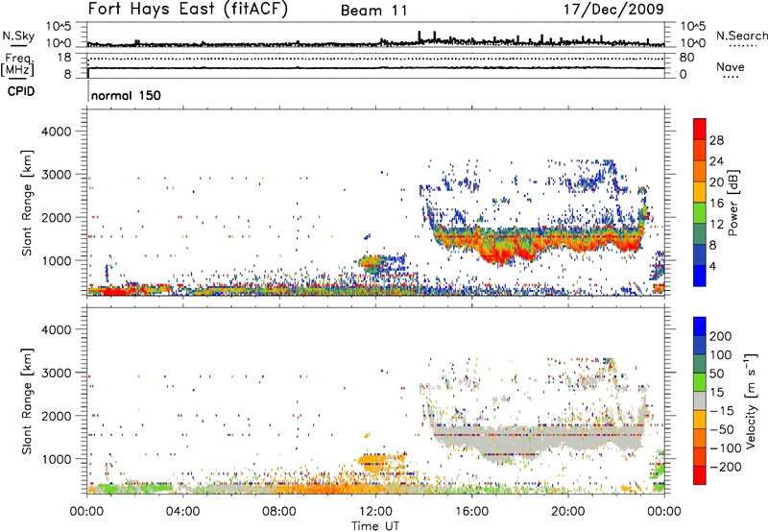Click the "Beam 11" label
Image resolution: width=768 pixels, height=532 pixels.
pos(374,11)
